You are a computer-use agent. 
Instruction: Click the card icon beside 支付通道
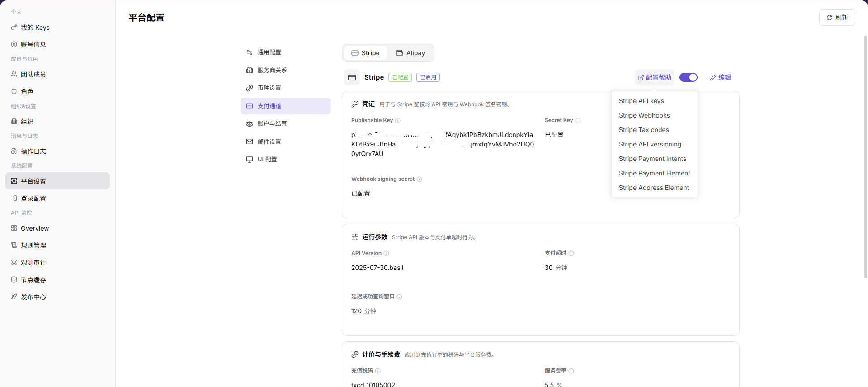(x=250, y=106)
